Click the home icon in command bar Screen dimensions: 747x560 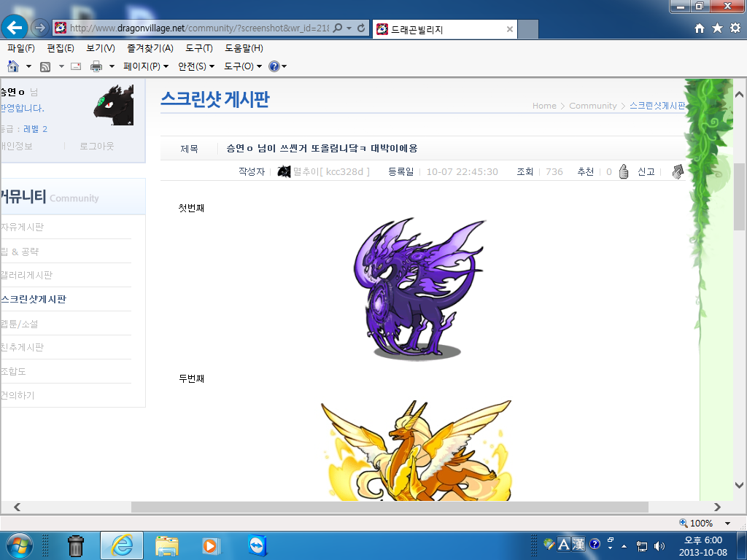pyautogui.click(x=13, y=66)
